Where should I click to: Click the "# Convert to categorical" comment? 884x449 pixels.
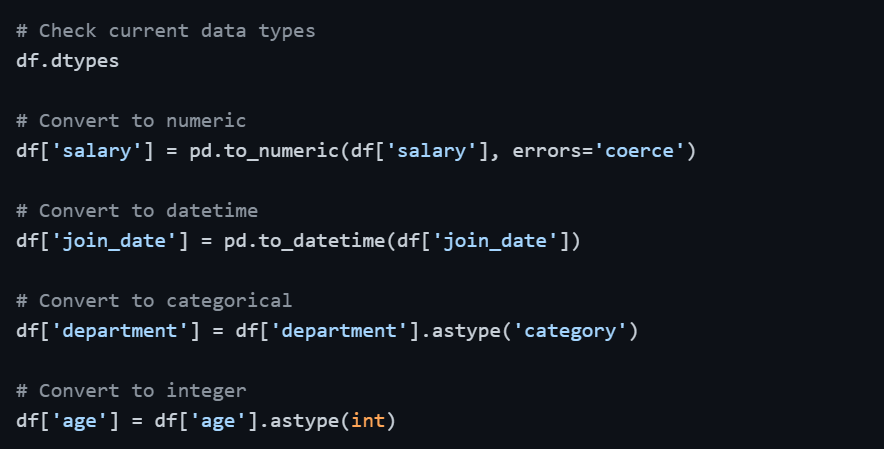pyautogui.click(x=153, y=300)
